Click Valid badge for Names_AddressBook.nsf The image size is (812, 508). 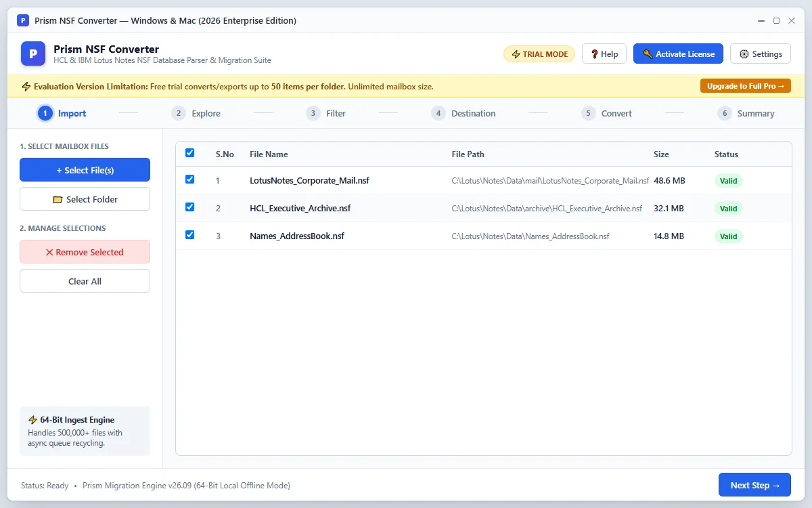pyautogui.click(x=729, y=236)
